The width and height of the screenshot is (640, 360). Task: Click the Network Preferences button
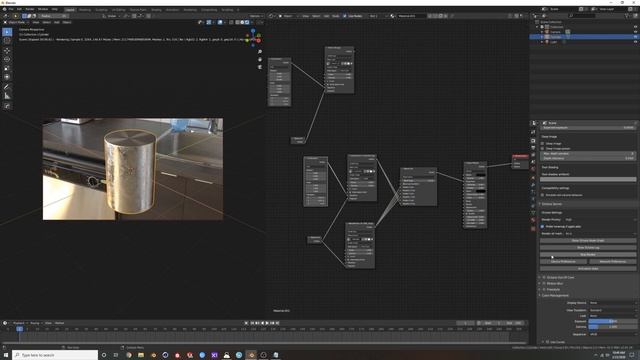click(x=612, y=262)
